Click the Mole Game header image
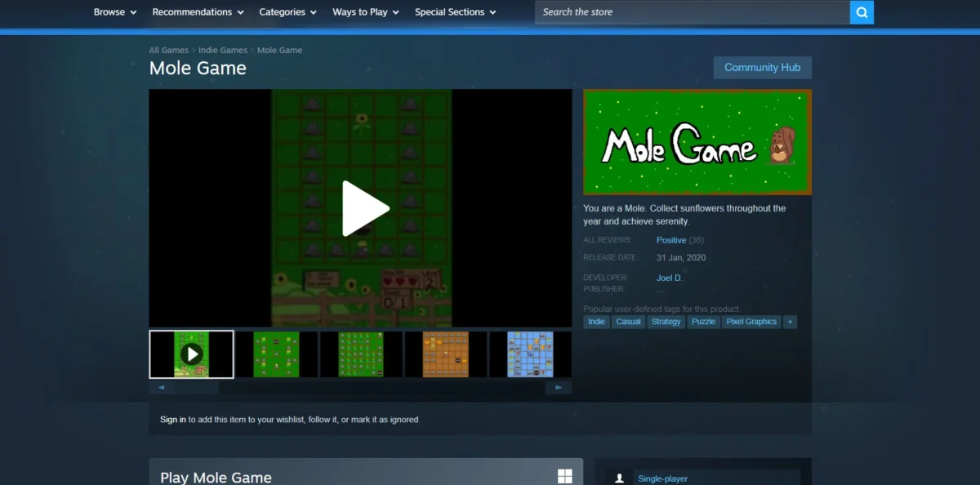 click(697, 142)
